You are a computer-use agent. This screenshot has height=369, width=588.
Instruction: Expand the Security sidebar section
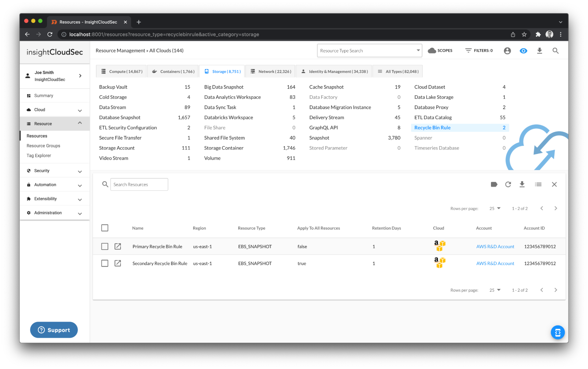coord(54,171)
